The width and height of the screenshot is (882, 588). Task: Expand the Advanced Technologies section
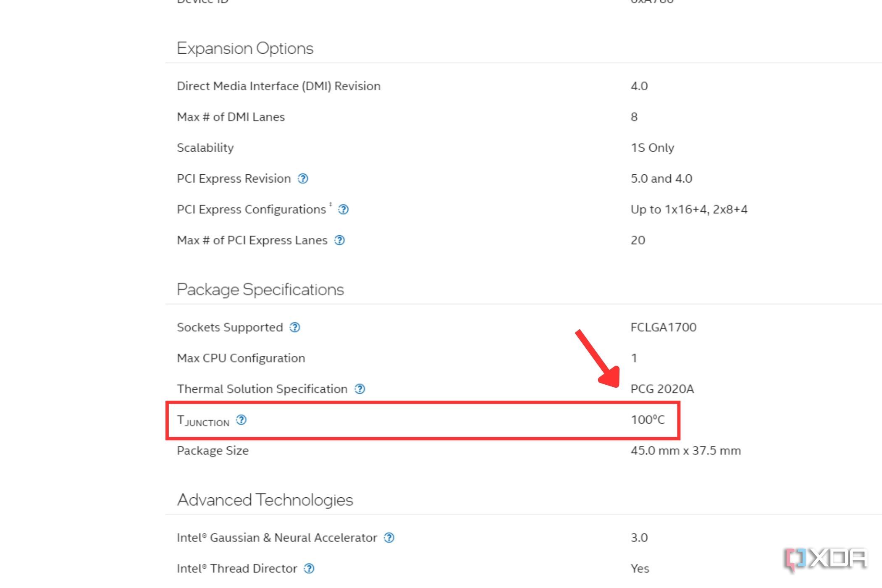(x=265, y=499)
